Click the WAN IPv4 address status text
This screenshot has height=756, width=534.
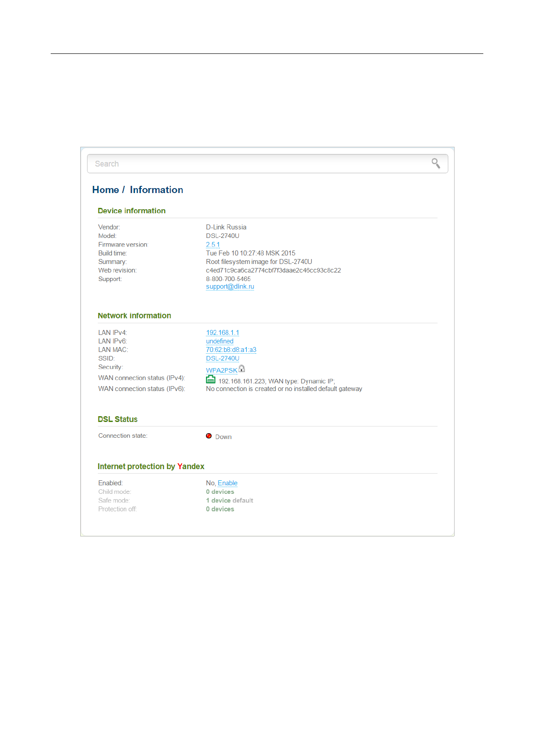(x=276, y=381)
